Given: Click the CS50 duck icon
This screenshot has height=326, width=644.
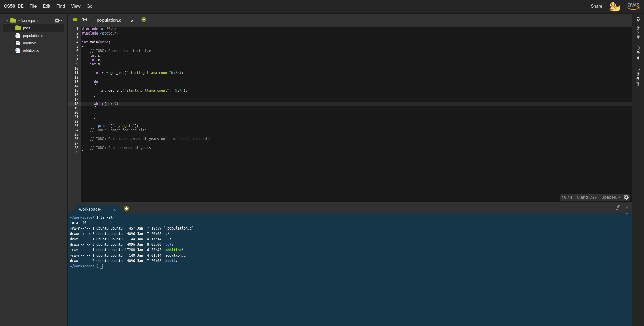Looking at the screenshot, I should point(615,6).
